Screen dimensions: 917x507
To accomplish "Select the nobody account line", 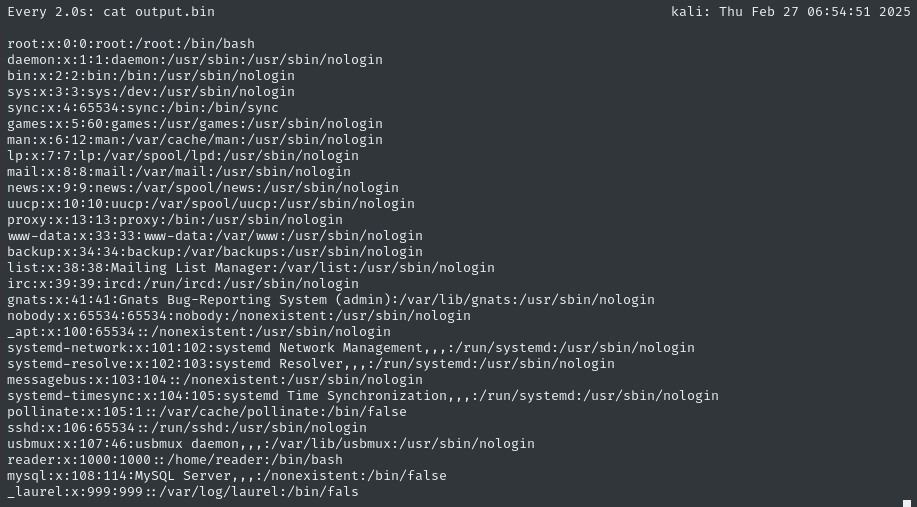I will [238, 316].
